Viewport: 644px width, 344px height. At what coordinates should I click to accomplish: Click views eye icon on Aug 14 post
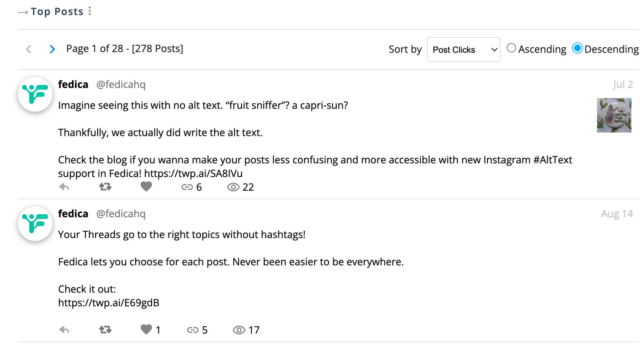tap(239, 330)
